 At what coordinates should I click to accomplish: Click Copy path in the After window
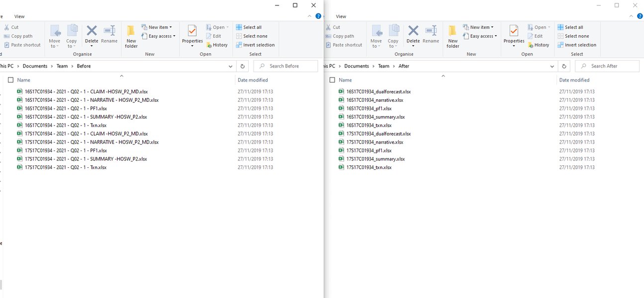(x=340, y=36)
